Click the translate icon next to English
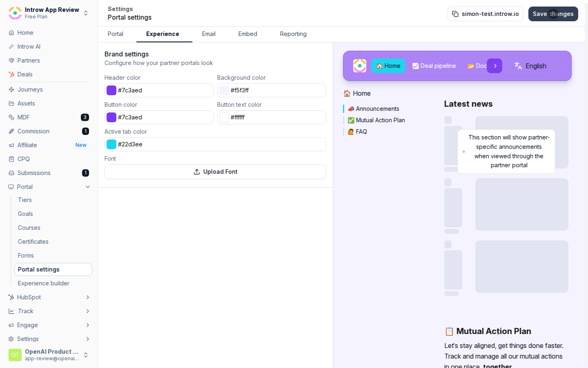The image size is (588, 368). [x=518, y=66]
